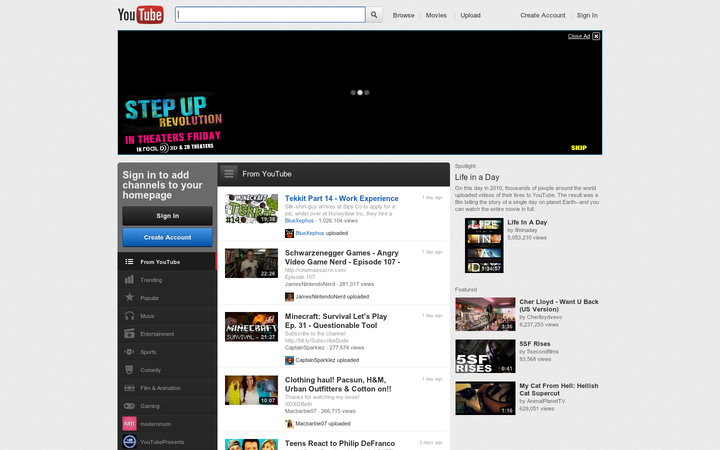
Task: Focus the YouTube search input field
Action: coord(270,15)
